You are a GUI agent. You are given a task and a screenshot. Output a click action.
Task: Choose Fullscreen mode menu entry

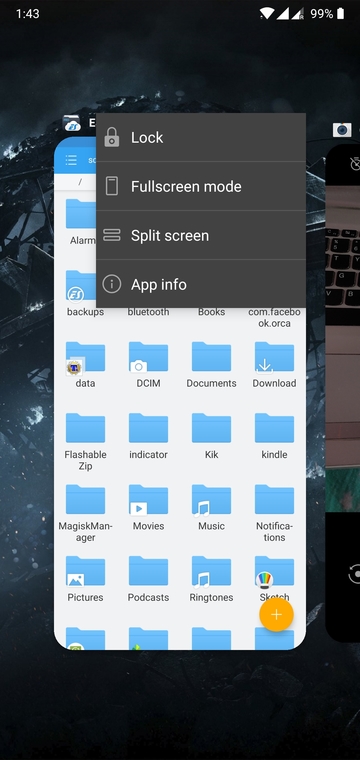201,186
